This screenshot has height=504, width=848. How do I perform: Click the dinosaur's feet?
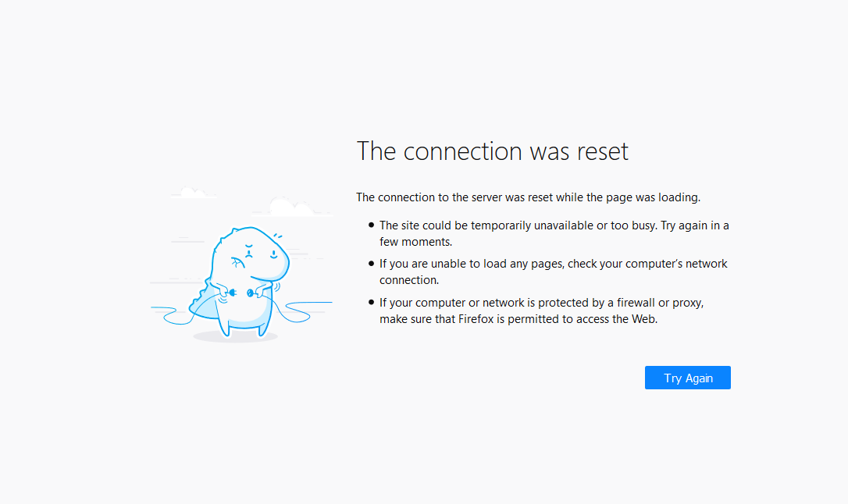(244, 328)
